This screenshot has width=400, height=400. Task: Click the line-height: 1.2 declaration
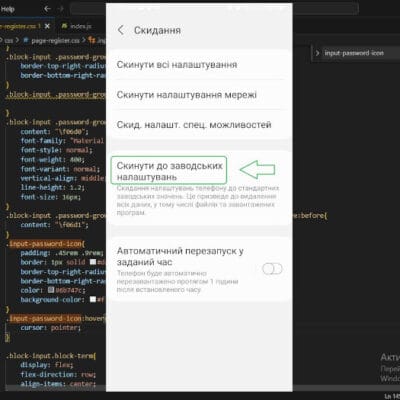52,187
